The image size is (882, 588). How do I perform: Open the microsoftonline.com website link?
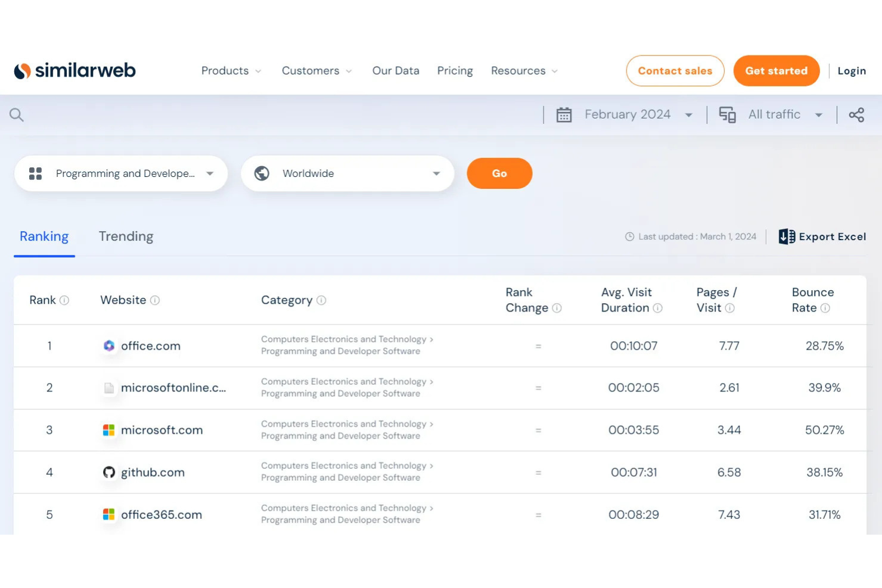click(x=173, y=388)
